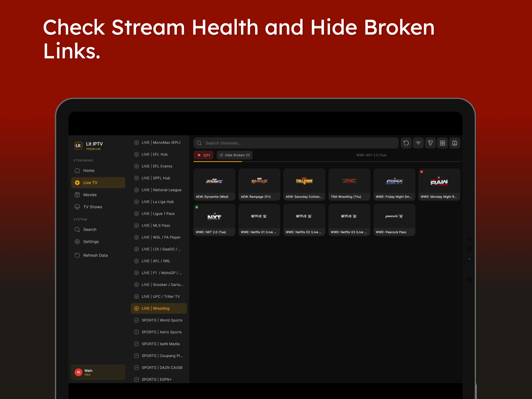The height and width of the screenshot is (399, 532).
Task: Select LIVE | EFL Hub category
Action: (x=159, y=154)
